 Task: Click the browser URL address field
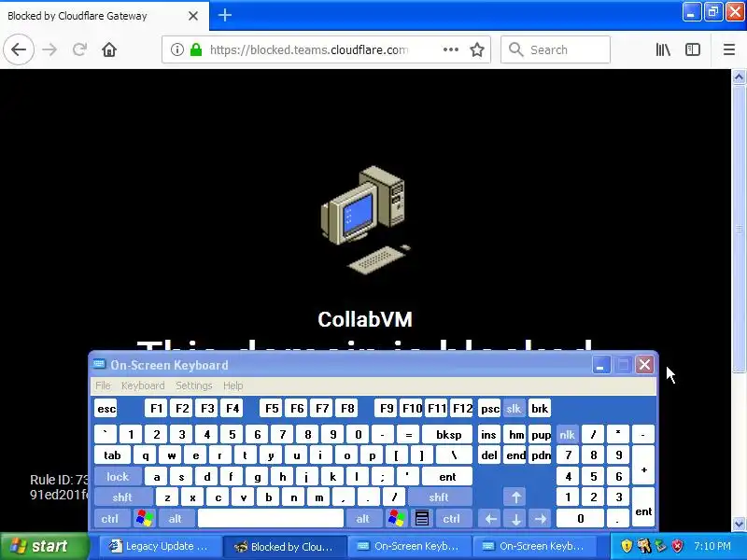309,49
